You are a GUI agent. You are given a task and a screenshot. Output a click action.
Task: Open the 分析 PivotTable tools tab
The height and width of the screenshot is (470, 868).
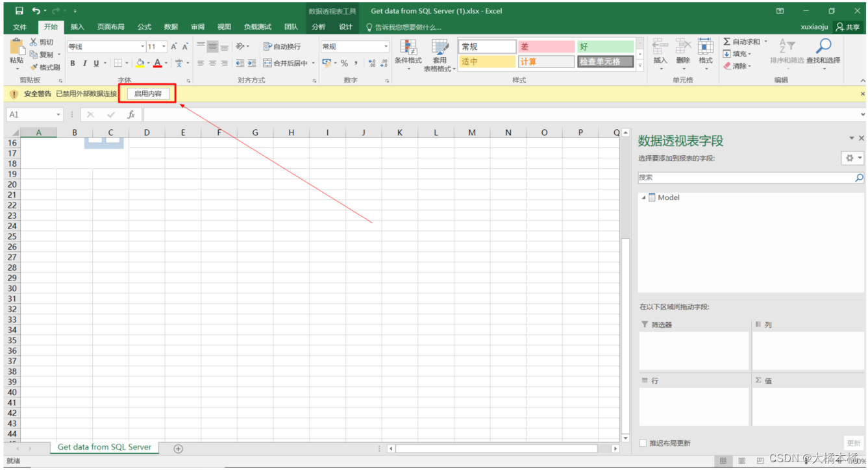pos(318,27)
